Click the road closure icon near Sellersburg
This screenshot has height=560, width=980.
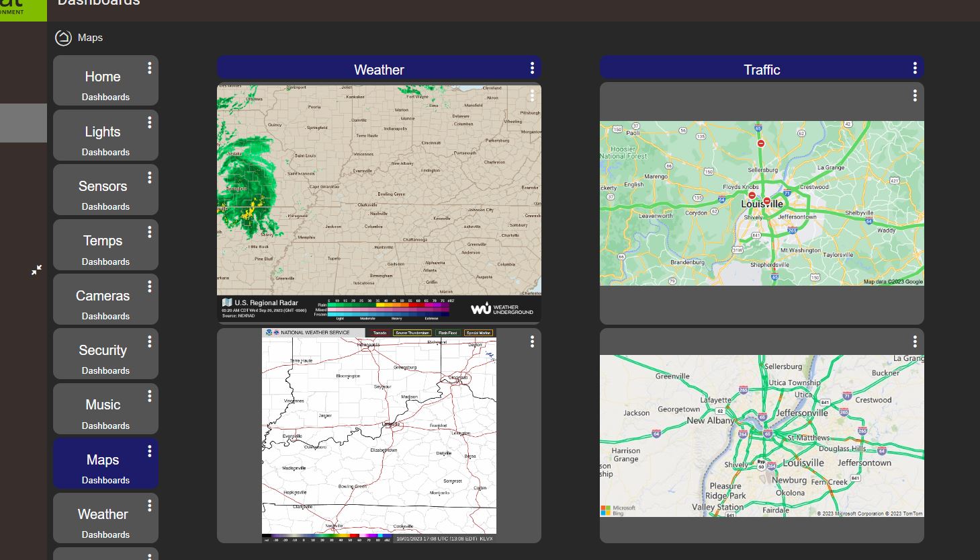click(760, 143)
